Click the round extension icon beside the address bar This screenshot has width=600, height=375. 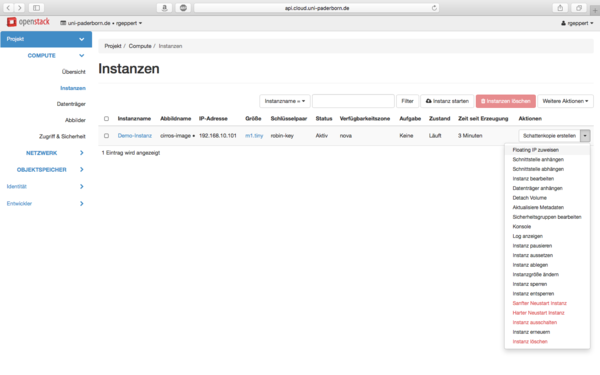183,8
